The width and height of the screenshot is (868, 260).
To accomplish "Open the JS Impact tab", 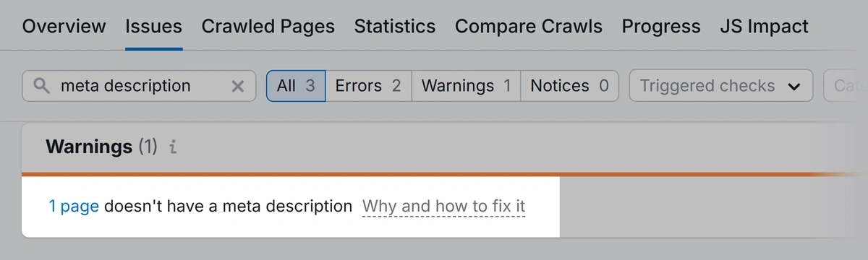I will click(765, 27).
